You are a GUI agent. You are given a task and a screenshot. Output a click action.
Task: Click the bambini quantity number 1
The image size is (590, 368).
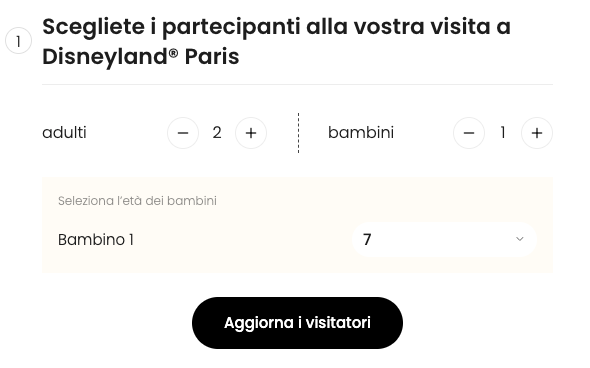[x=503, y=133]
